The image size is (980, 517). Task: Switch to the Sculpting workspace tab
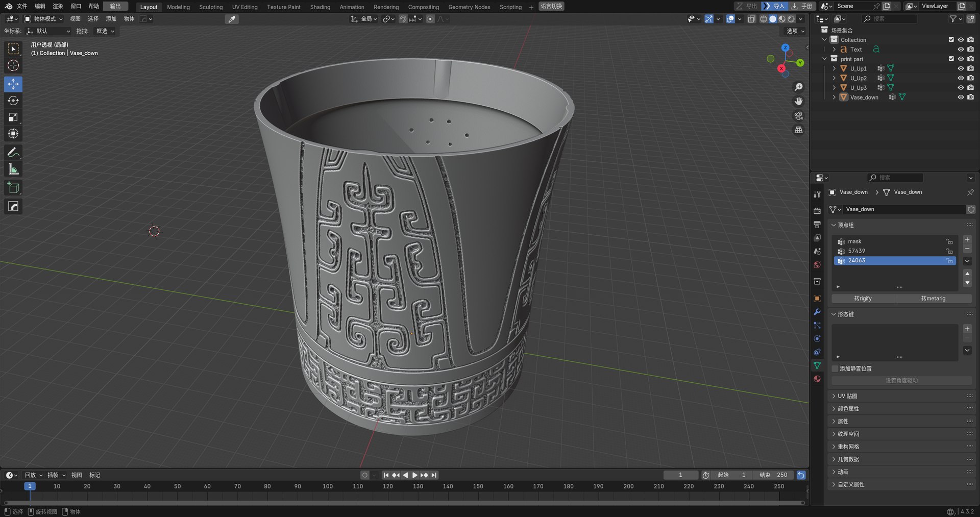coord(211,7)
